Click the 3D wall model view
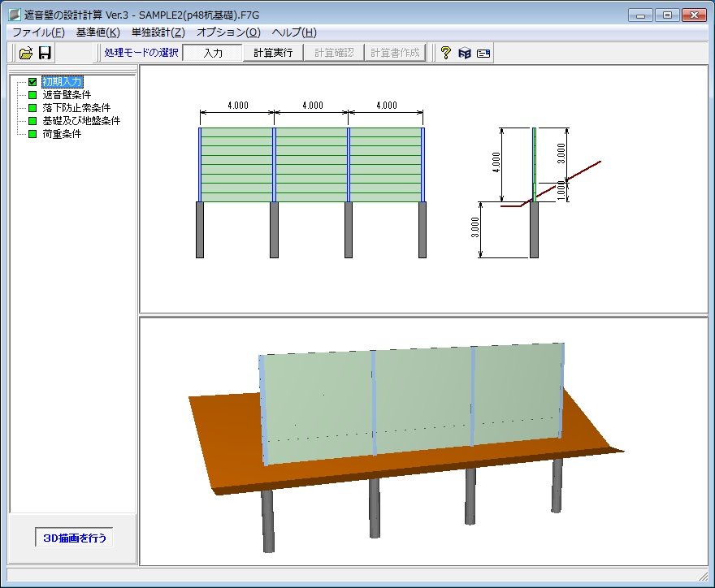The height and width of the screenshot is (588, 715). pos(423,441)
